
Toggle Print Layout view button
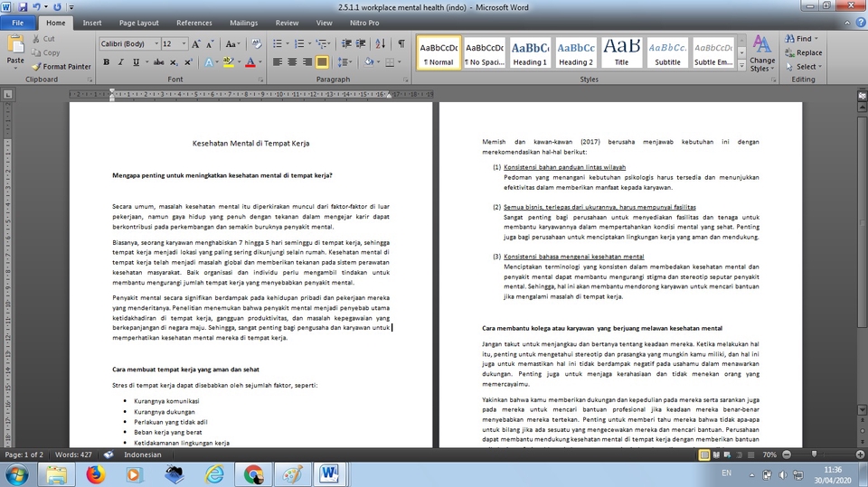point(704,454)
